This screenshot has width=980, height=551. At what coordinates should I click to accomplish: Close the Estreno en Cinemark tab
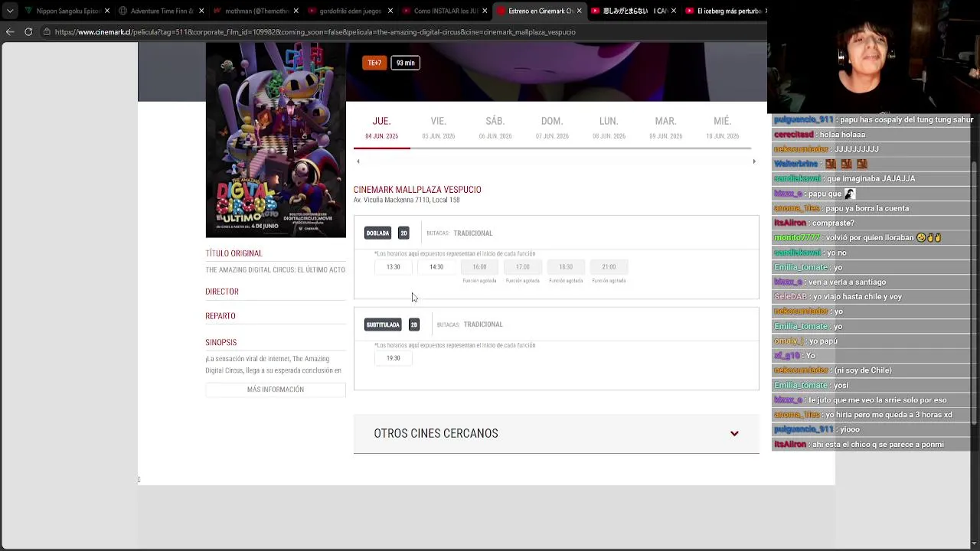pos(579,11)
